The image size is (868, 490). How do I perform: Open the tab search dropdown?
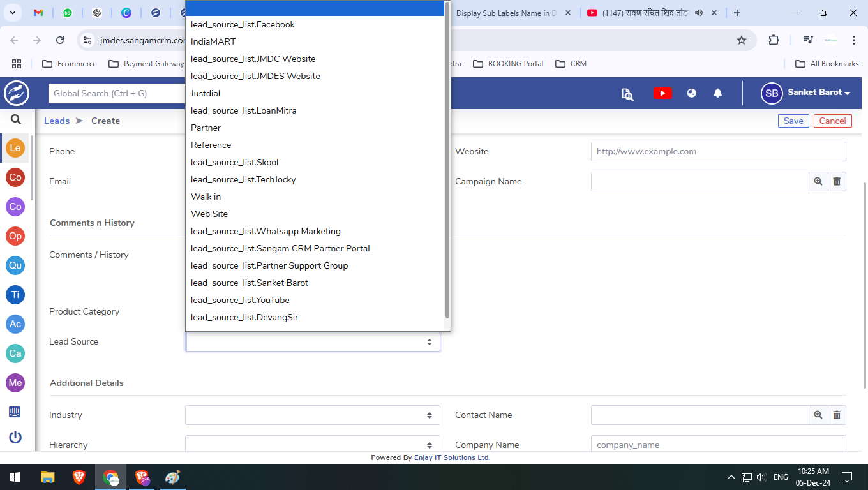[x=13, y=13]
